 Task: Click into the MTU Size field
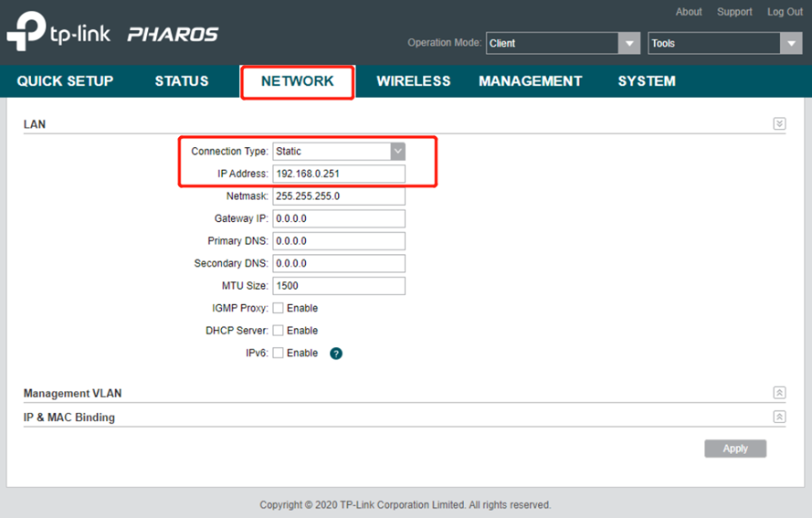coord(339,285)
